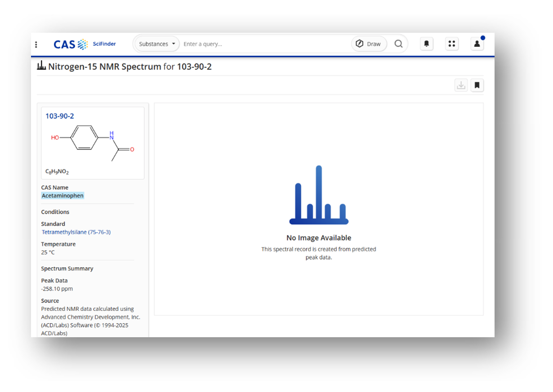Go to CAS SciFinder home logo

pyautogui.click(x=85, y=44)
